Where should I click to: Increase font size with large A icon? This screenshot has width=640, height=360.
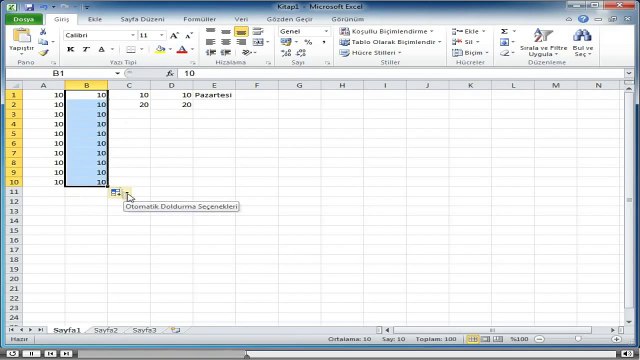174,36
